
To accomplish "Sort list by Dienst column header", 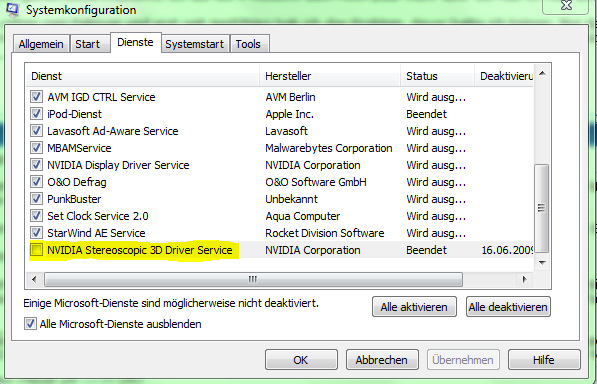I will [x=143, y=76].
